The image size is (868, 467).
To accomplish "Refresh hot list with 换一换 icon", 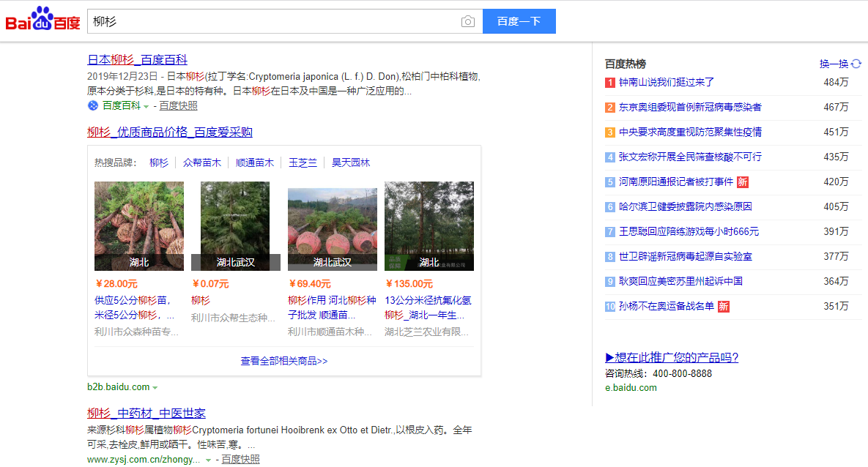I will [856, 64].
